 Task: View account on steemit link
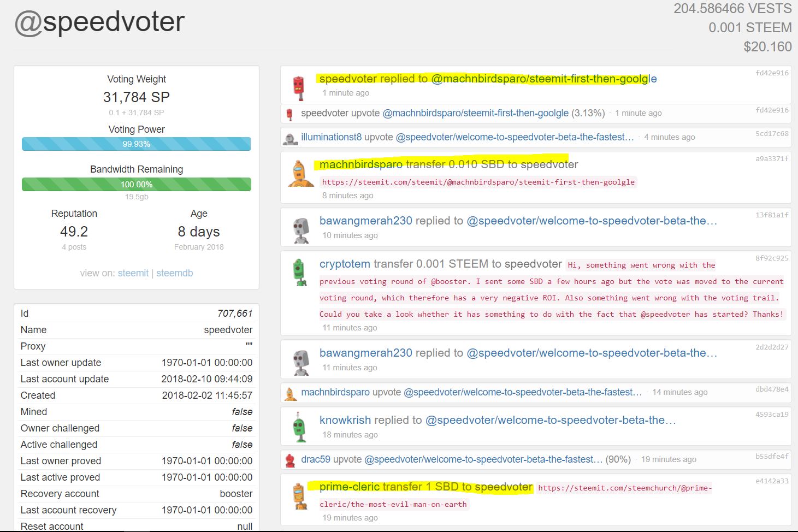(x=133, y=273)
